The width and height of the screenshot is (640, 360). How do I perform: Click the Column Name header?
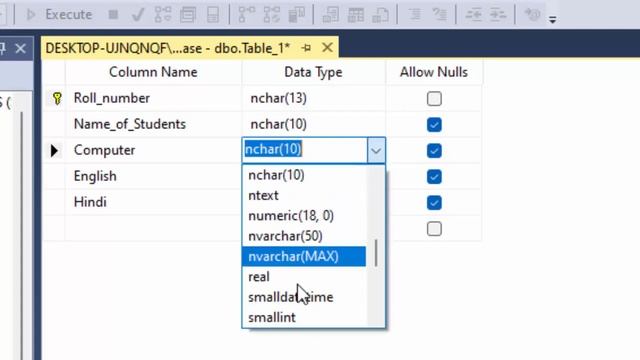click(153, 72)
